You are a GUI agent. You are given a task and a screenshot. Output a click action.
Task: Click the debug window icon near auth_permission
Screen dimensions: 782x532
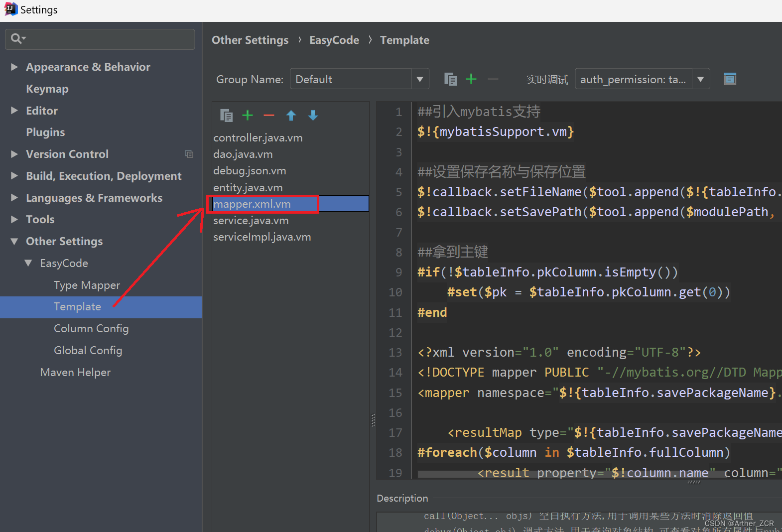[730, 79]
